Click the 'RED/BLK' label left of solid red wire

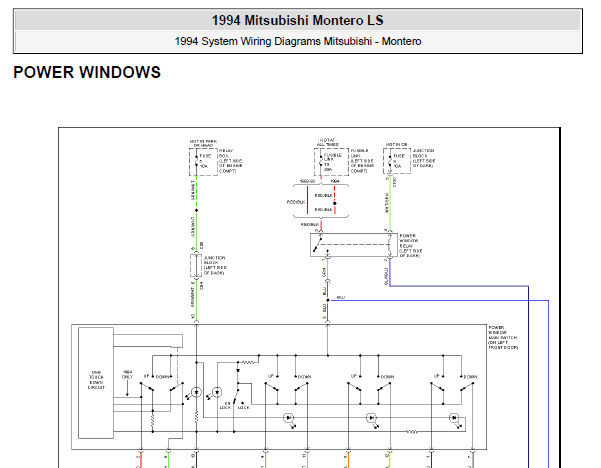pyautogui.click(x=296, y=202)
